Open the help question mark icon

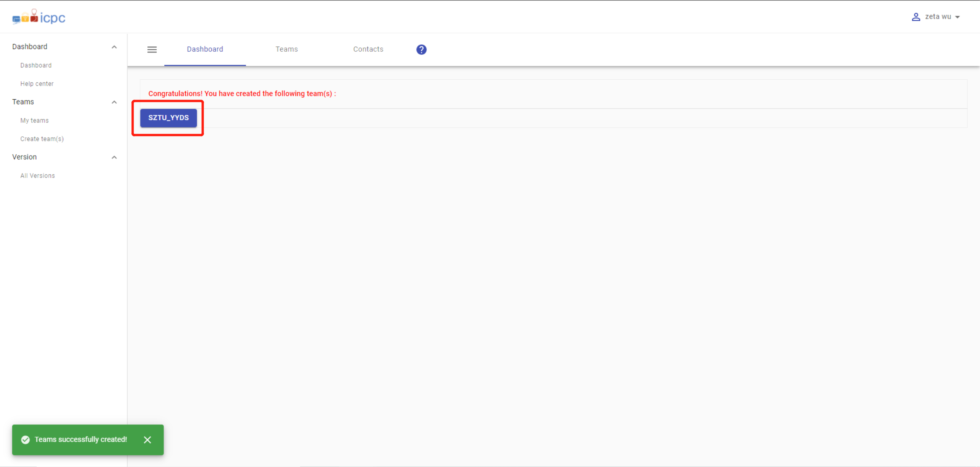(x=421, y=49)
